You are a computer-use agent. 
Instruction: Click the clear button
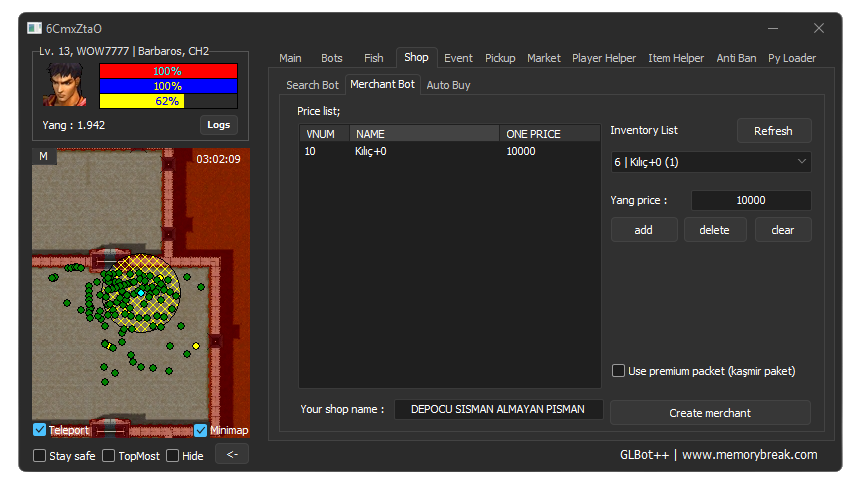point(783,230)
